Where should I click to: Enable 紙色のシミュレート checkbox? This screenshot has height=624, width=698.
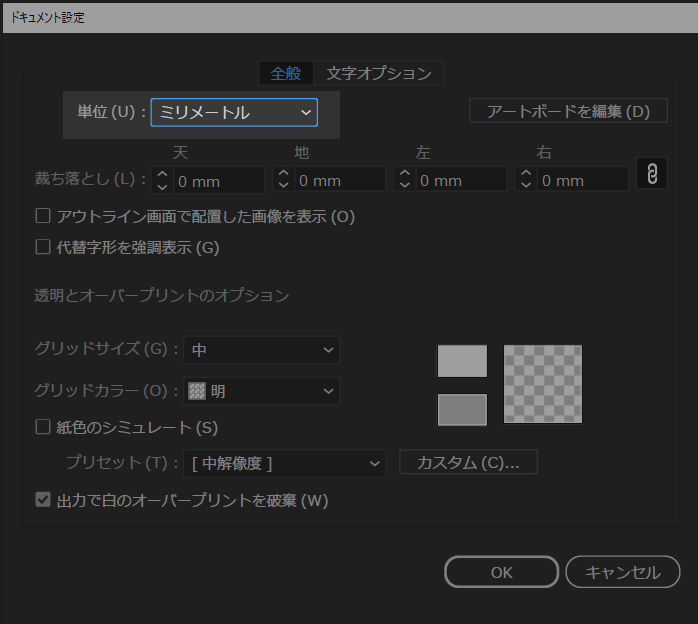pyautogui.click(x=43, y=427)
